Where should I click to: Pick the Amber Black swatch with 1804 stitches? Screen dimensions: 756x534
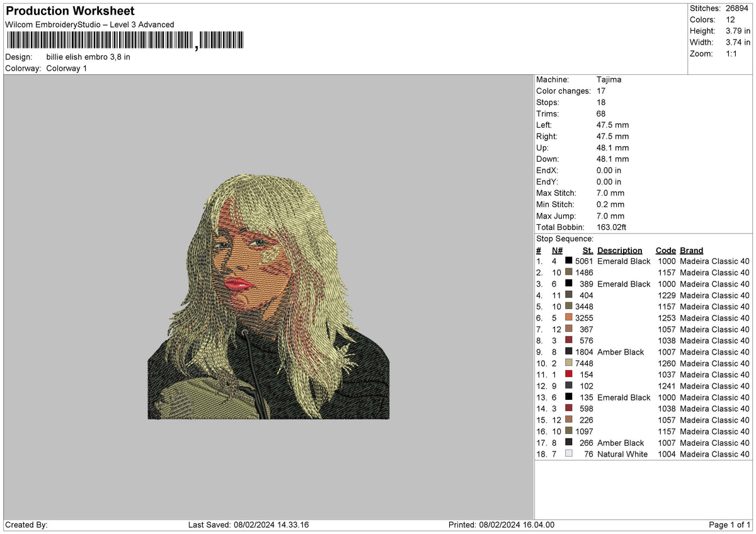click(x=569, y=351)
